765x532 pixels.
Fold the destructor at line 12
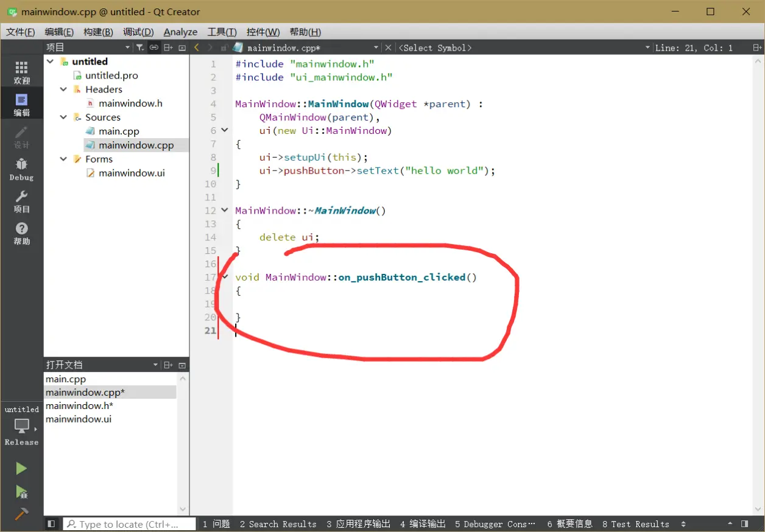(225, 210)
